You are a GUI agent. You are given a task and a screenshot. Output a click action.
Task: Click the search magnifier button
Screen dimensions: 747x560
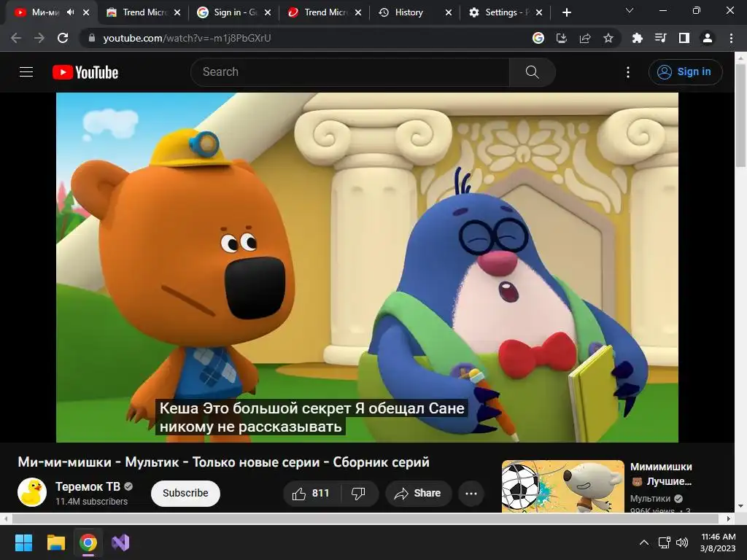(532, 72)
